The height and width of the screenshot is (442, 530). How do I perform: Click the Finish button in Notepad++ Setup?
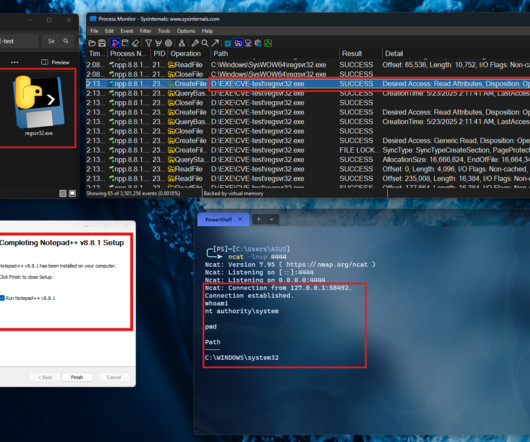tap(77, 377)
